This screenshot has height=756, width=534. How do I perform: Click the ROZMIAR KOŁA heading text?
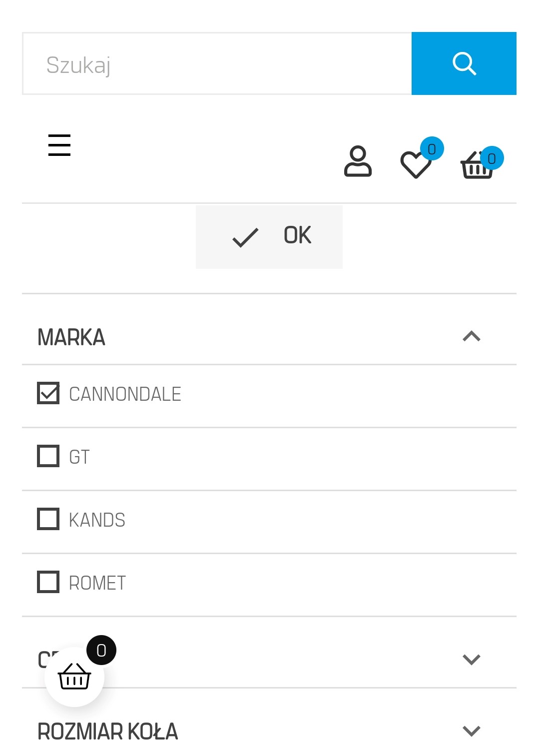click(x=108, y=732)
